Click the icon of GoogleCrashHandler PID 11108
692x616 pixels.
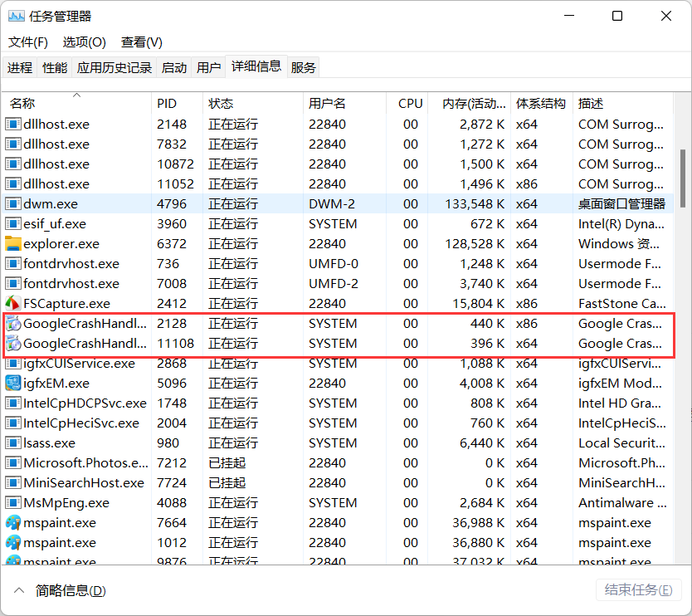coord(13,344)
